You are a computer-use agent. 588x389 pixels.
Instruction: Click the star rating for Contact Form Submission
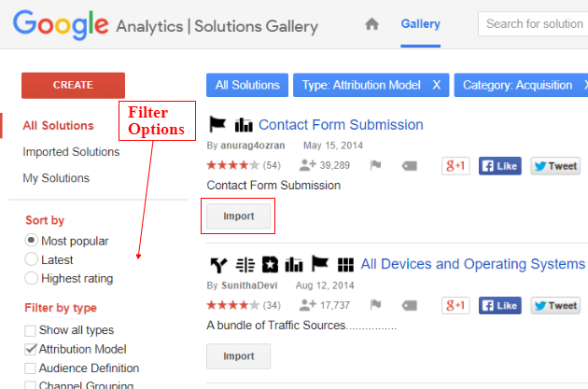232,165
